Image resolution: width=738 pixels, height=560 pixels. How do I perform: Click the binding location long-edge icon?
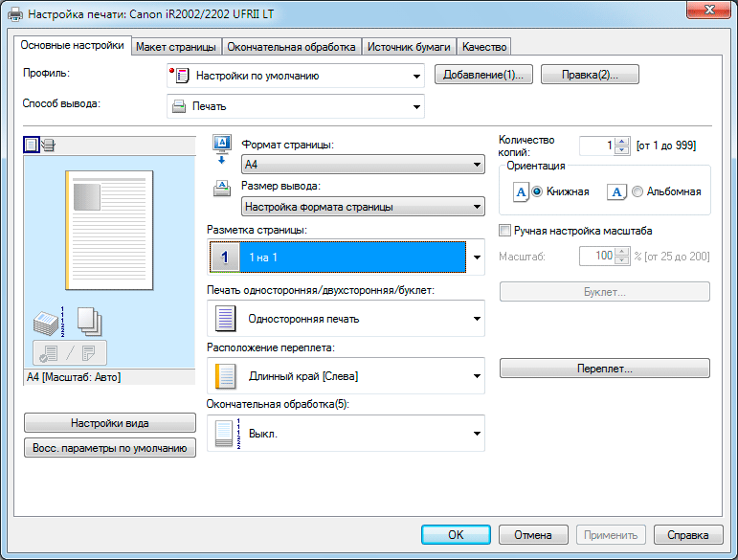click(x=226, y=376)
